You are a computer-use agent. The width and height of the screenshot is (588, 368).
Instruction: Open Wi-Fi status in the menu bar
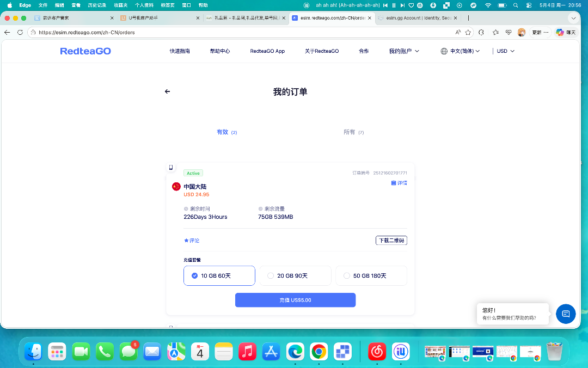pos(488,5)
